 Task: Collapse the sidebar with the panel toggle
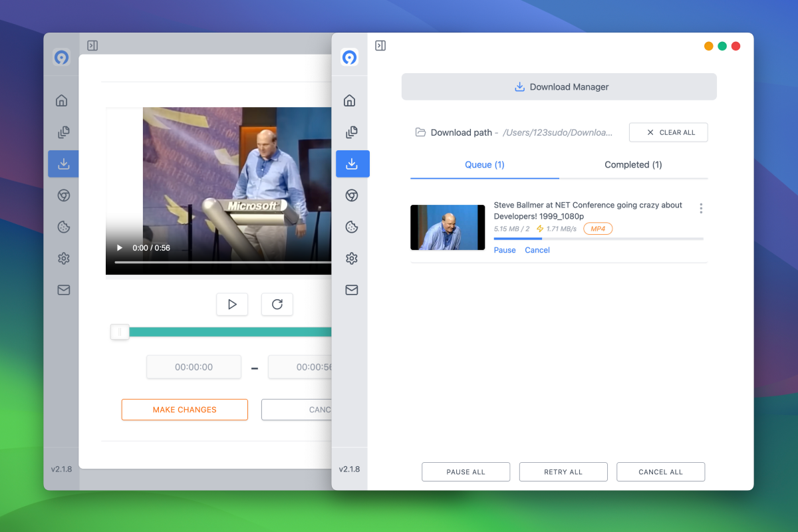(380, 45)
